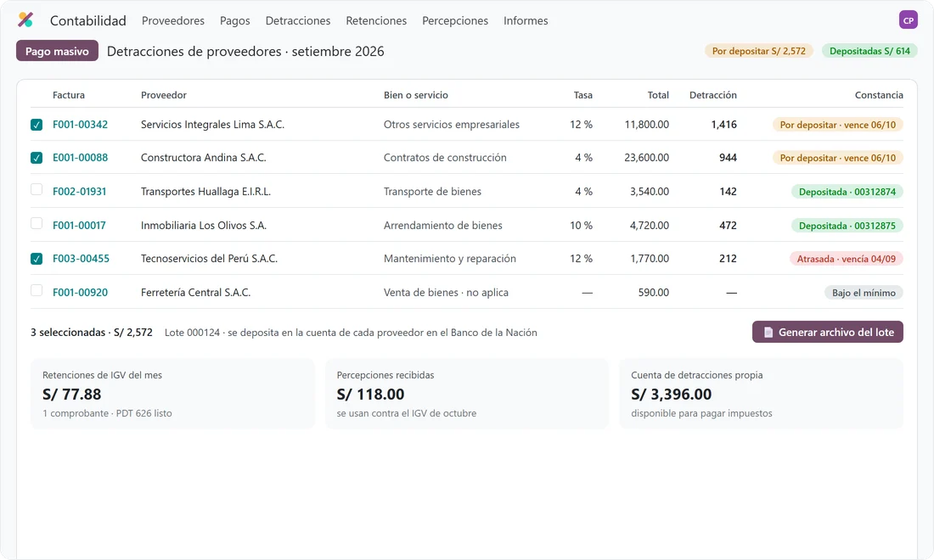Open the Percepciones recibidas card

467,394
